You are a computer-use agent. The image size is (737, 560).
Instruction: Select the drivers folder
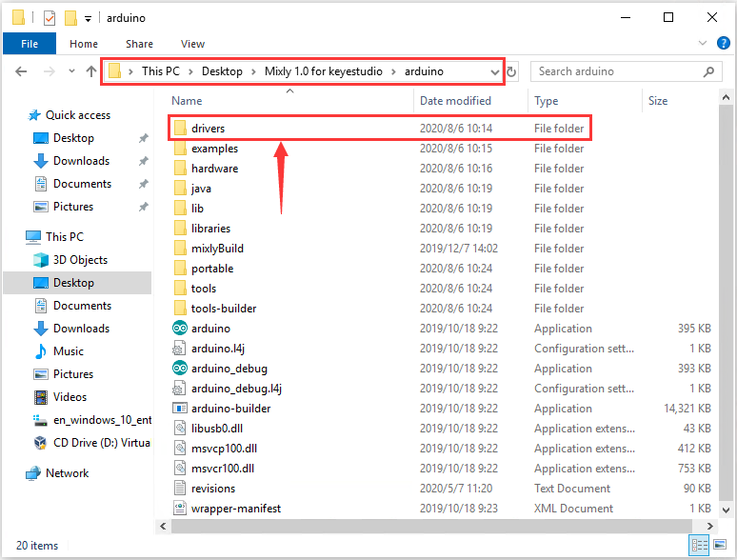point(208,129)
